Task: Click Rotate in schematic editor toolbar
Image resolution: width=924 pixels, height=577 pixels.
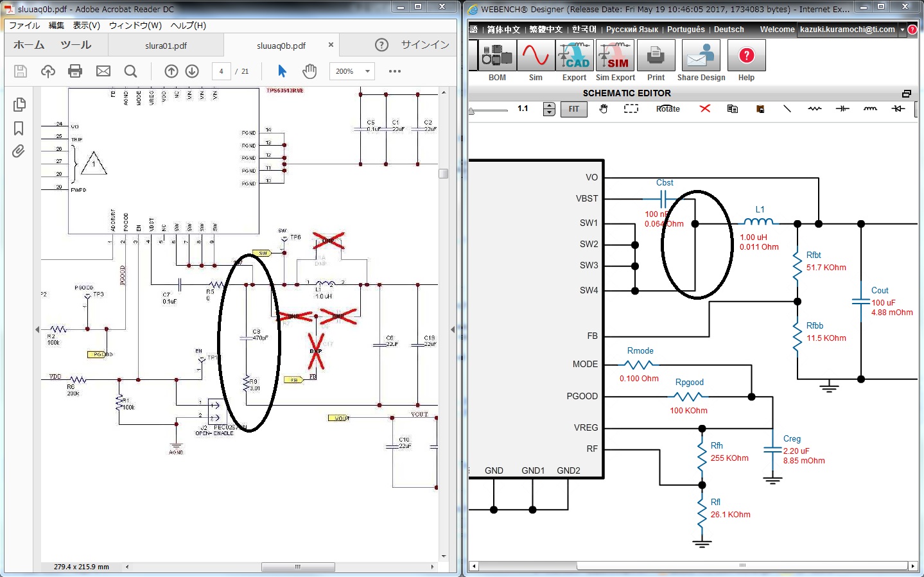Action: coord(668,109)
